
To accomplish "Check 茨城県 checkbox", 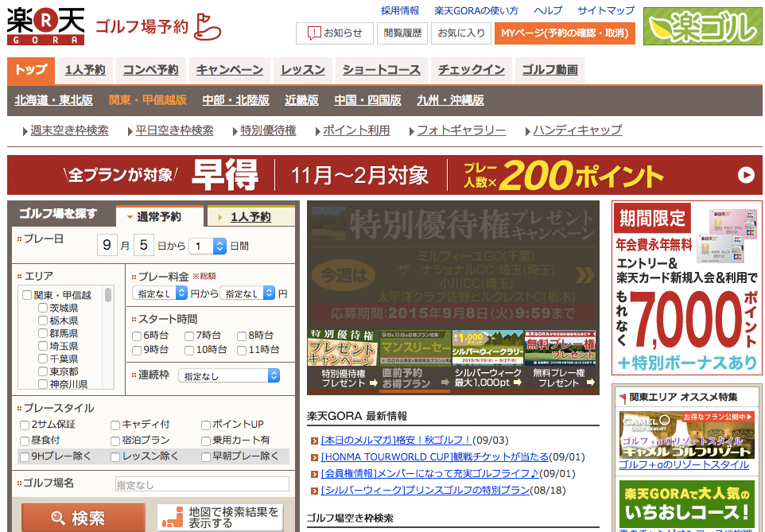I will pos(43,308).
